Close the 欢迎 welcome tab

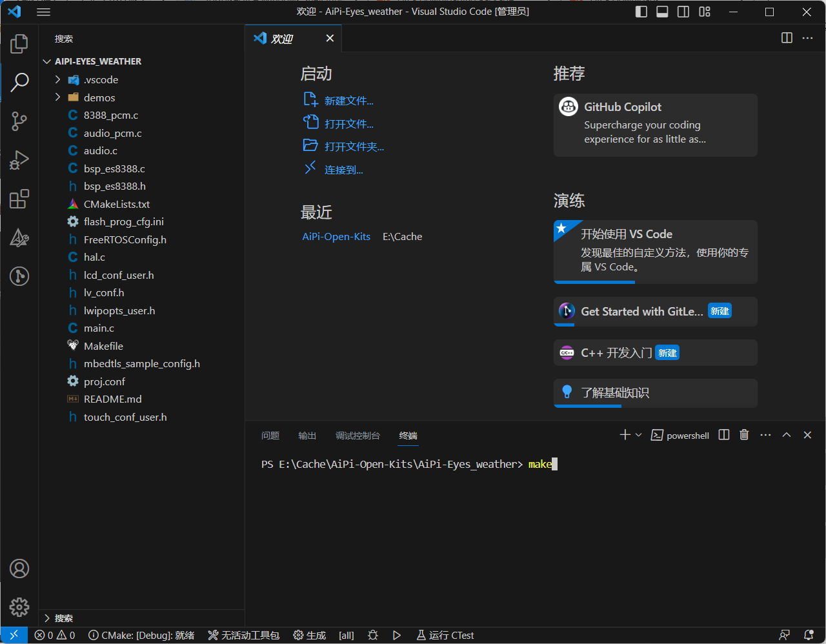coord(330,38)
